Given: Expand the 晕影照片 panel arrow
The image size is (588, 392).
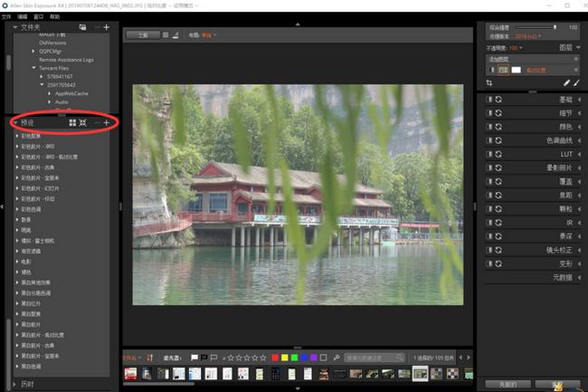Looking at the screenshot, I should click(579, 167).
